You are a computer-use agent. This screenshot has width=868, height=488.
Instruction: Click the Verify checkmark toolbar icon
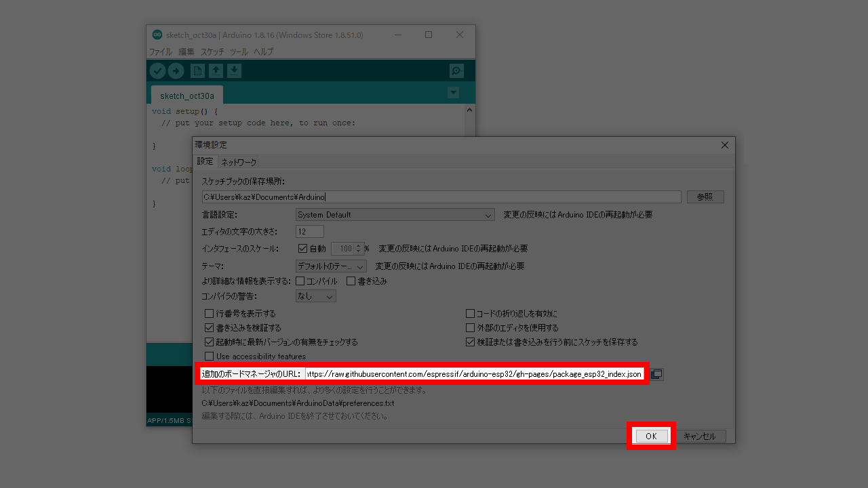tap(157, 70)
